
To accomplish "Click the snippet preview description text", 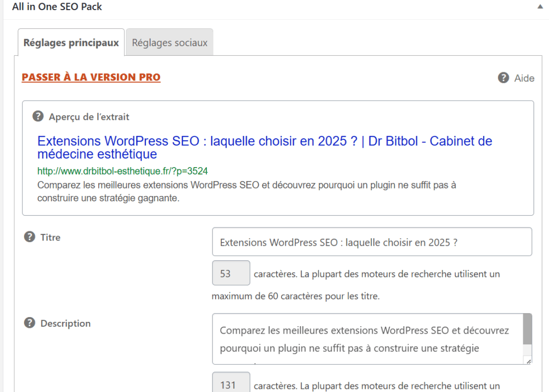I will [x=247, y=191].
